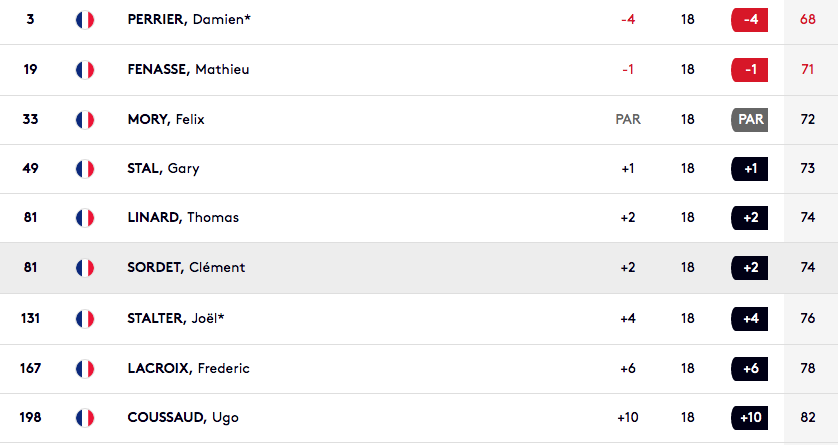The image size is (838, 445).
Task: Click the French flag beside Perrier, Damien
Action: [85, 20]
